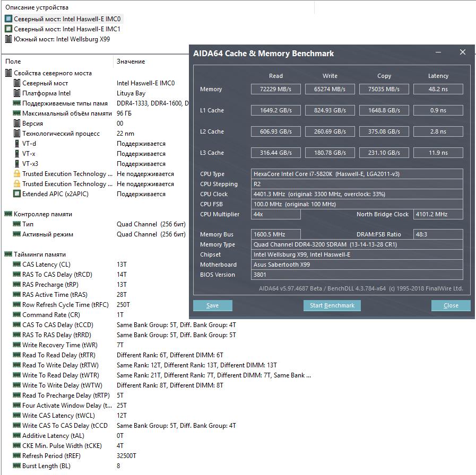Click the VT-d feature icon
The width and height of the screenshot is (476, 475).
click(x=17, y=143)
